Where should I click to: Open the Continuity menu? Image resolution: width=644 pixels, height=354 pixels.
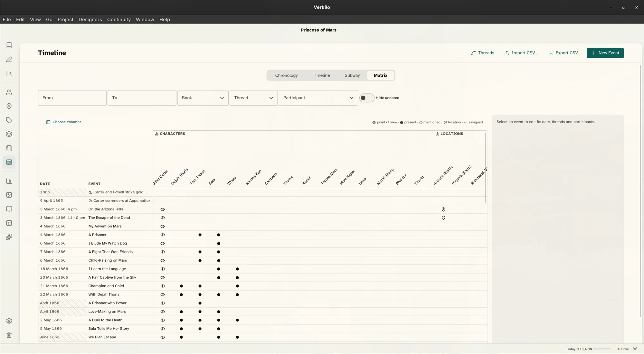coord(119,20)
